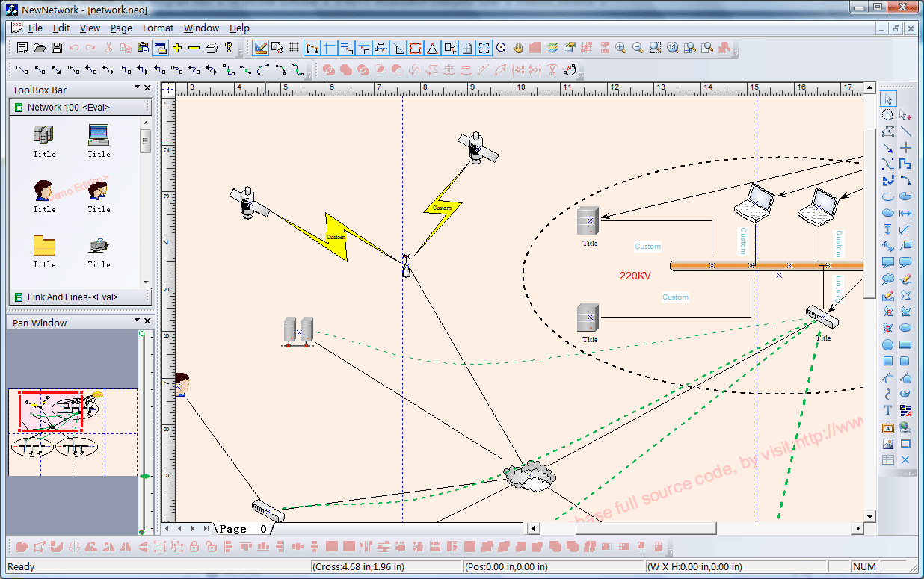Open Help via the yellow question mark
Image resolution: width=924 pixels, height=579 pixels.
[x=229, y=48]
